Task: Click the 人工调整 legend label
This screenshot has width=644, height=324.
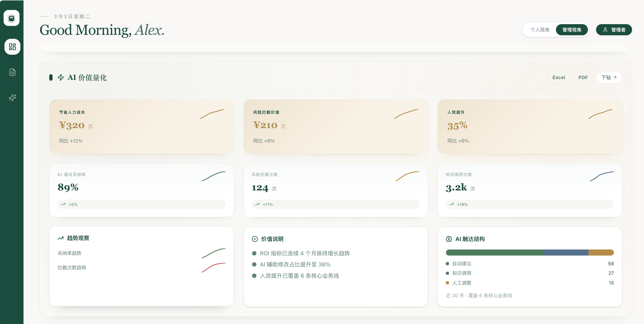Action: click(x=462, y=283)
